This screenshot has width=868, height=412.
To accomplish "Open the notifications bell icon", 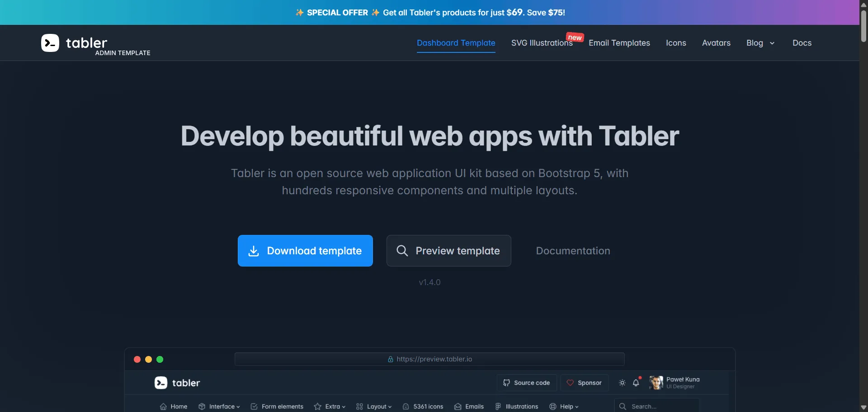I will [636, 383].
